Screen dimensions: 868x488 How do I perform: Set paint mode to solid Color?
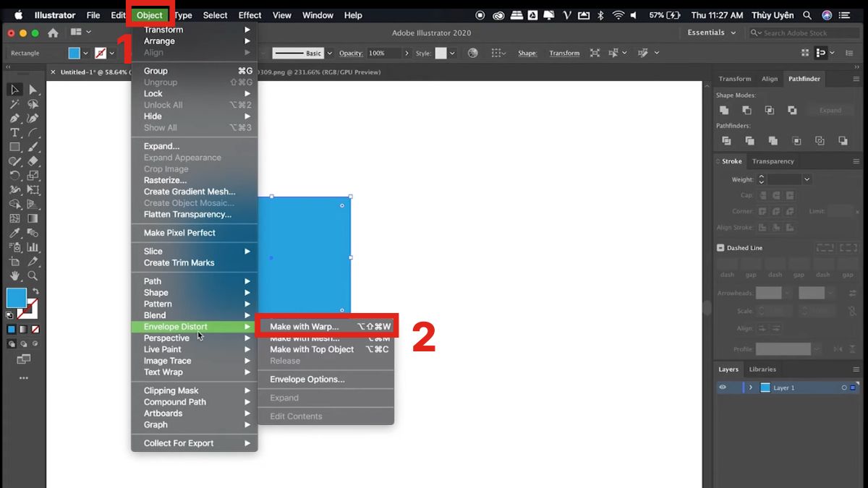(x=12, y=330)
